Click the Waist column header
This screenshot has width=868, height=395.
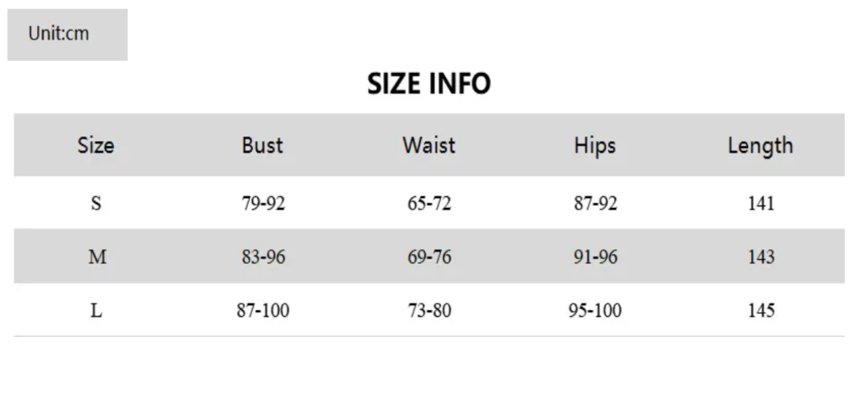[429, 145]
